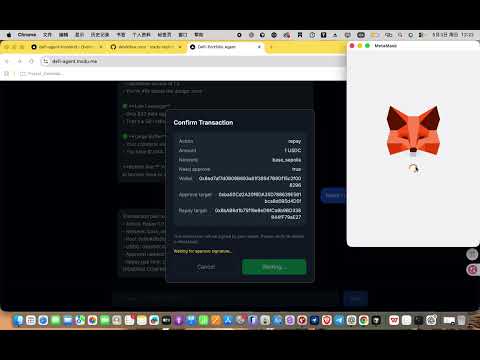Open Telegram from the Dock

pyautogui.click(x=339, y=320)
